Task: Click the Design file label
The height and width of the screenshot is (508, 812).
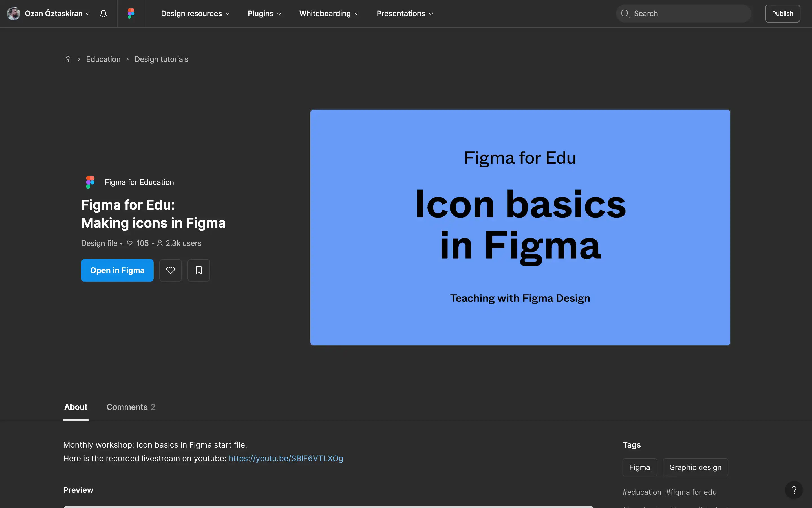Action: [99, 243]
